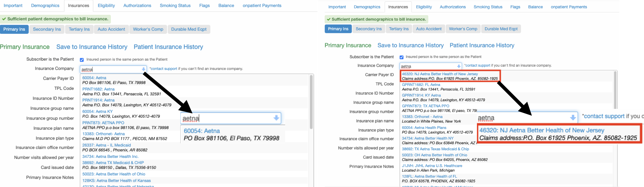Open the Balance tab in the right screenshot
Image resolution: width=644 pixels, height=187 pixels.
pyautogui.click(x=535, y=7)
